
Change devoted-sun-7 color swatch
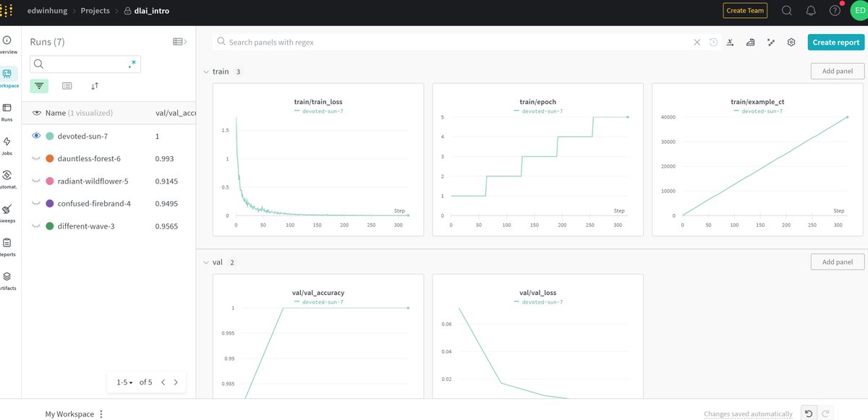(x=50, y=136)
